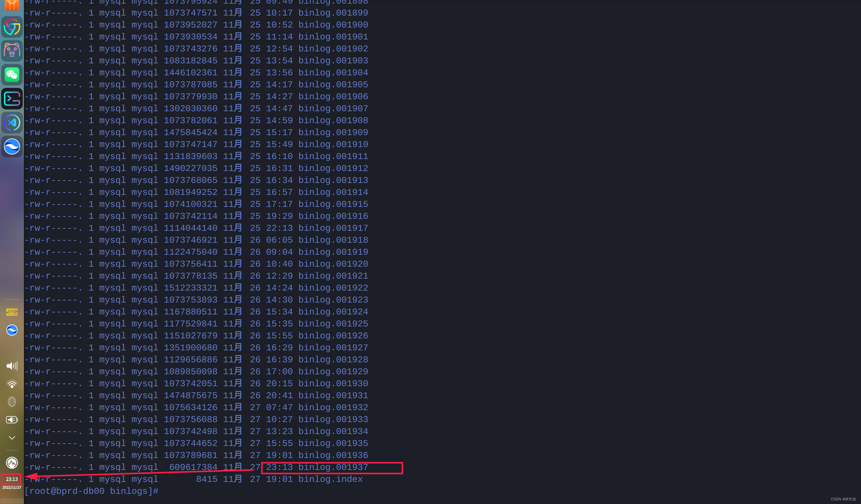Open the 23:13 clock in the tray
This screenshot has height=504, width=861.
point(12,479)
